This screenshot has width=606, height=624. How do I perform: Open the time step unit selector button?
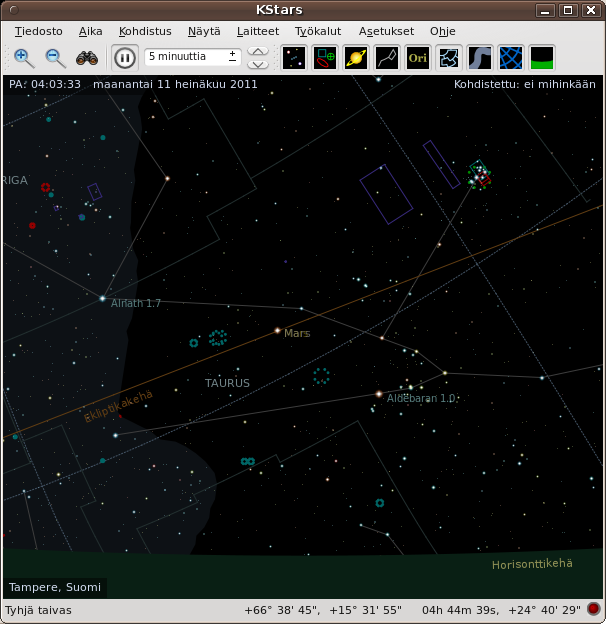click(x=233, y=57)
